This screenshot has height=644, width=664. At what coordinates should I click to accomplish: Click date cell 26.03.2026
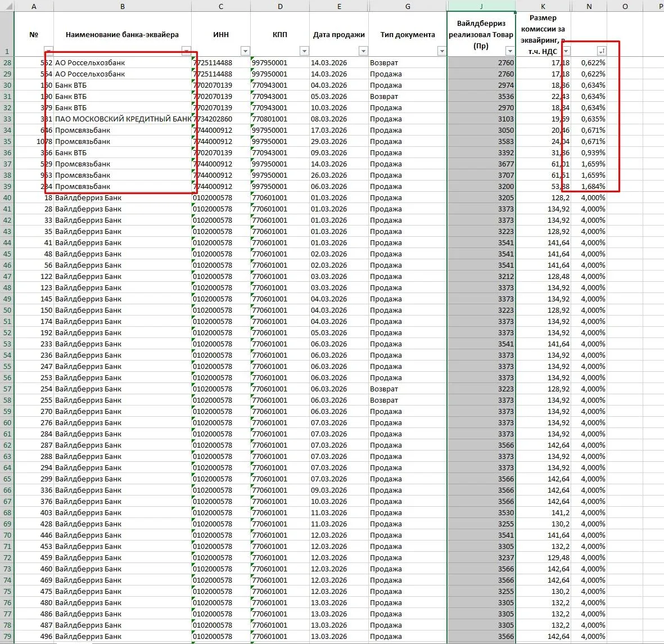point(339,175)
